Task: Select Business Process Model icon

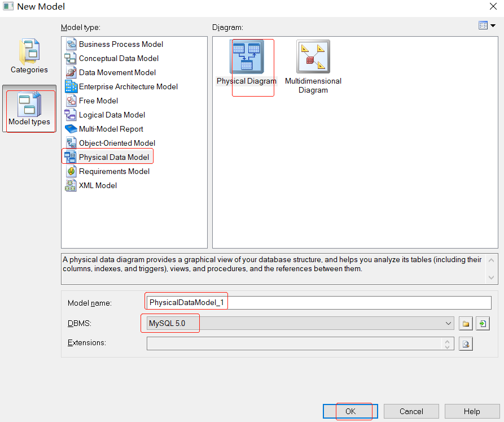Action: pos(71,44)
